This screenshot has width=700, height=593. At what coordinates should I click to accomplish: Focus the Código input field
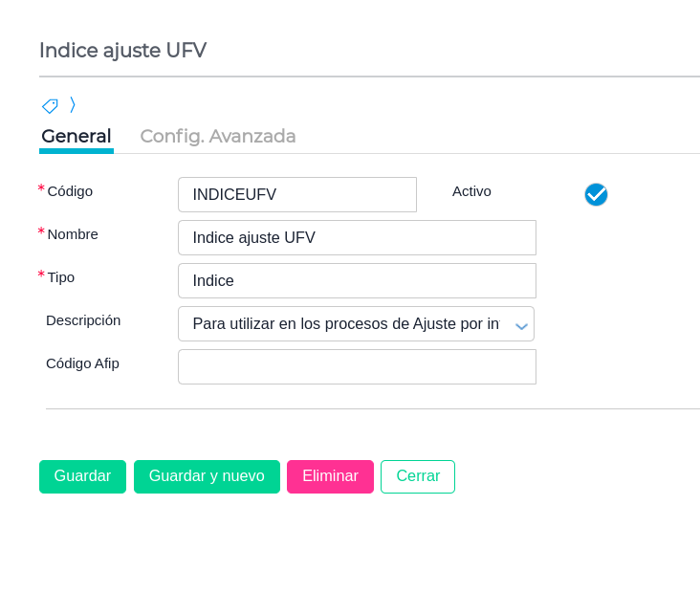click(x=296, y=195)
